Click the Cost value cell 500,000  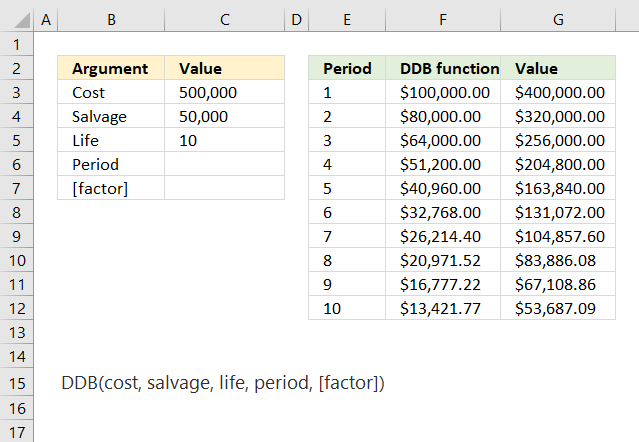tap(225, 92)
